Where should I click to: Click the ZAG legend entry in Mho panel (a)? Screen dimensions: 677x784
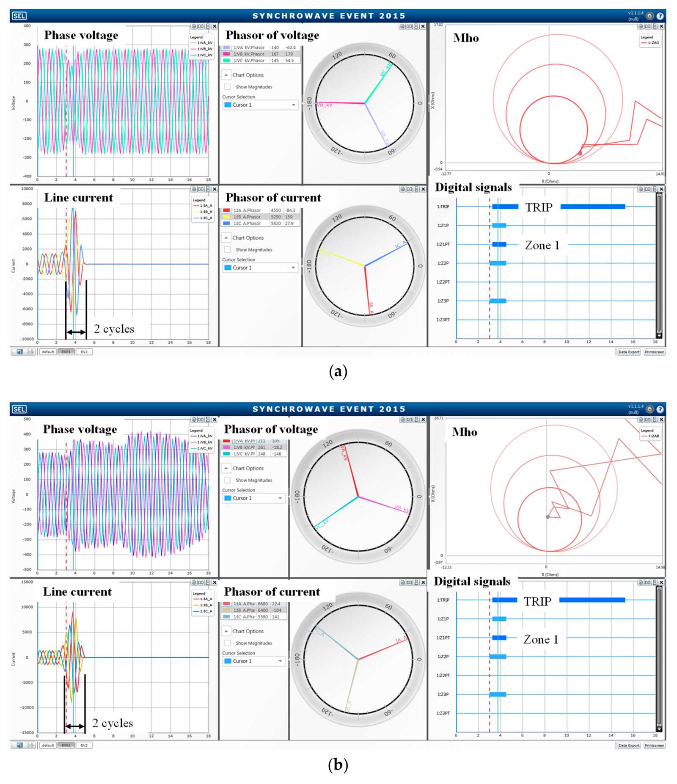click(x=650, y=43)
